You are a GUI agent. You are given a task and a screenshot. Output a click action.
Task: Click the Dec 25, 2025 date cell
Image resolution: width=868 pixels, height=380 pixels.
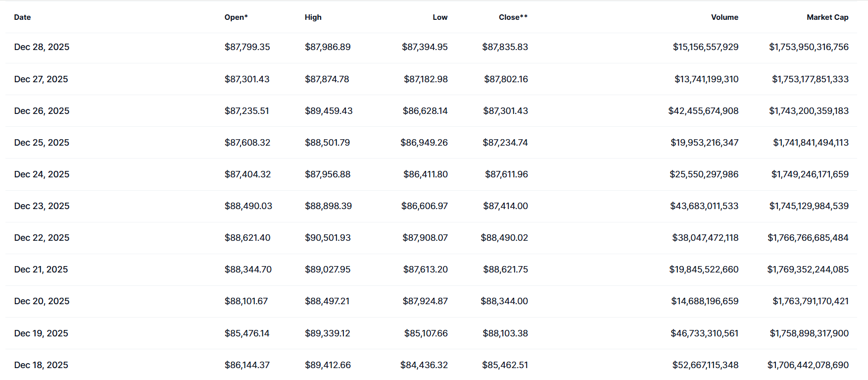42,143
